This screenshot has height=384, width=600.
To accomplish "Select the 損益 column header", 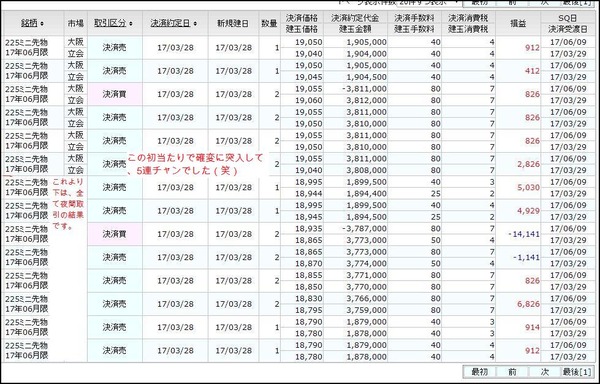I will [518, 23].
